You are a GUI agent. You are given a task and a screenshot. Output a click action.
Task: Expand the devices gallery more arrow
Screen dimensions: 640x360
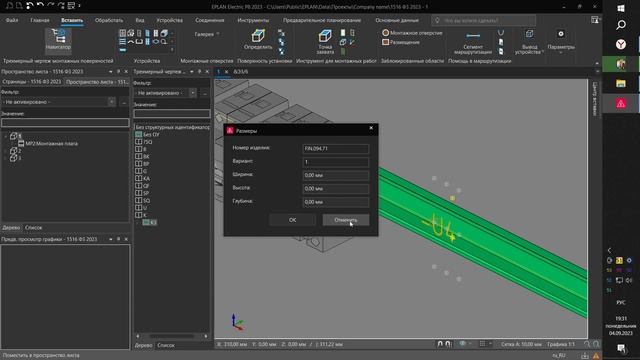click(172, 50)
